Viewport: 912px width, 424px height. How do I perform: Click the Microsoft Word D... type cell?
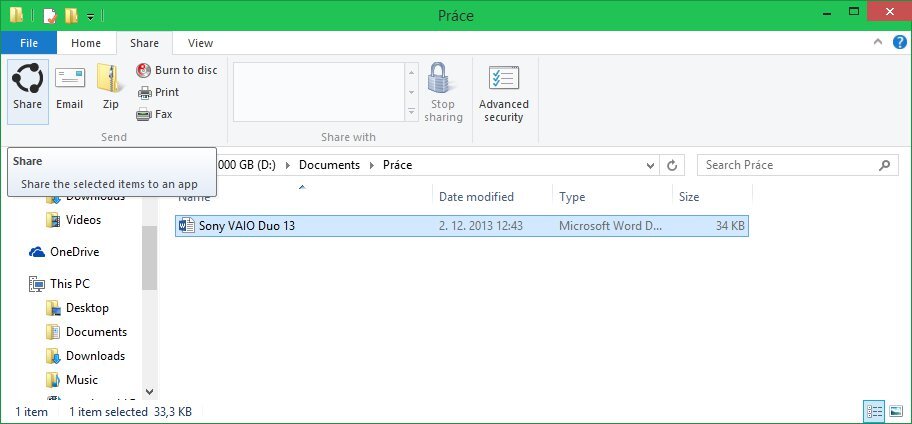(610, 226)
